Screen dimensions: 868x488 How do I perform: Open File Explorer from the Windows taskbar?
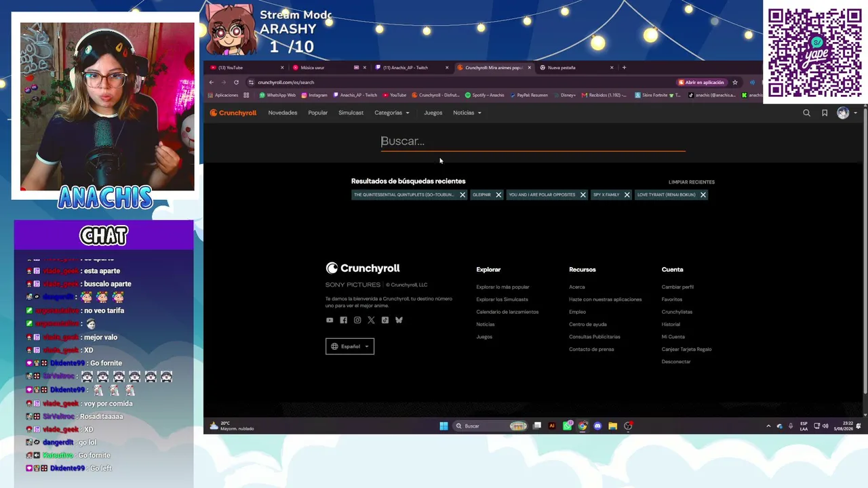(612, 426)
